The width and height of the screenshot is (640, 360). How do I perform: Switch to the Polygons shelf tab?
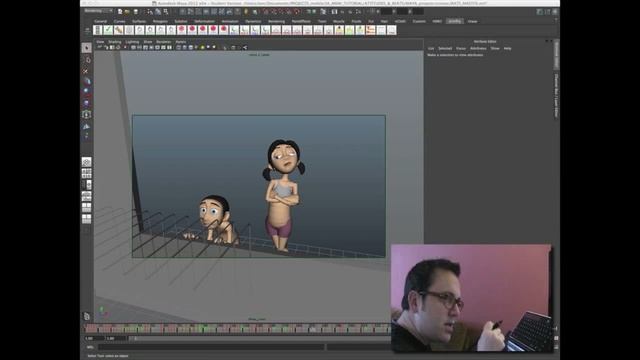coord(160,21)
